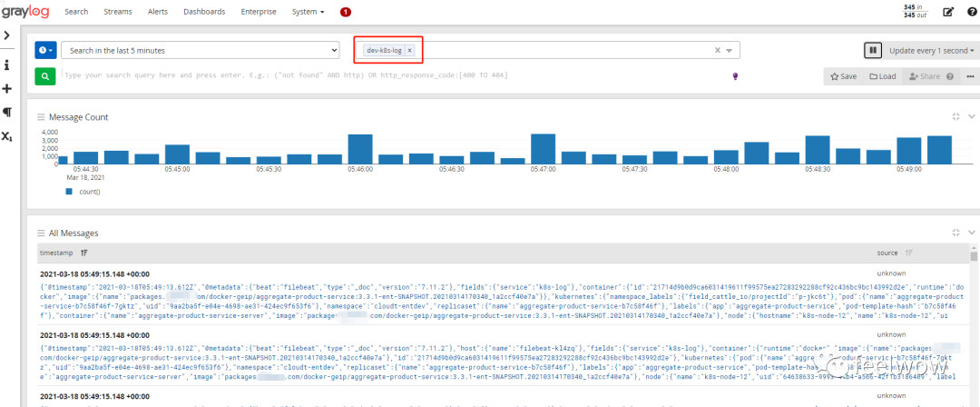Click the purple lightbulb query help icon

click(x=736, y=75)
